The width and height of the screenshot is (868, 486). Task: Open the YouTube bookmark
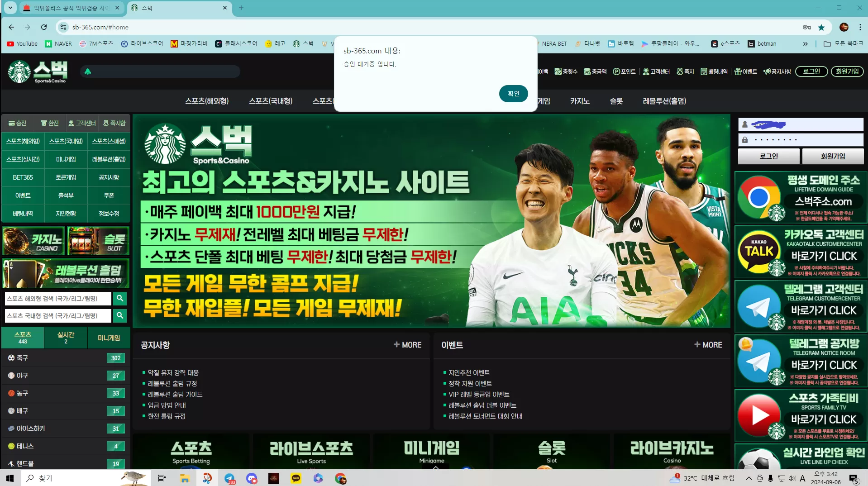click(x=22, y=44)
